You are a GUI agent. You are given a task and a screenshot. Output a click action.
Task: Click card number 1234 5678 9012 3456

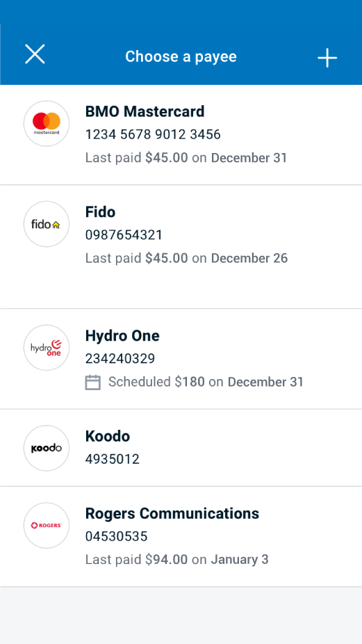coord(153,134)
